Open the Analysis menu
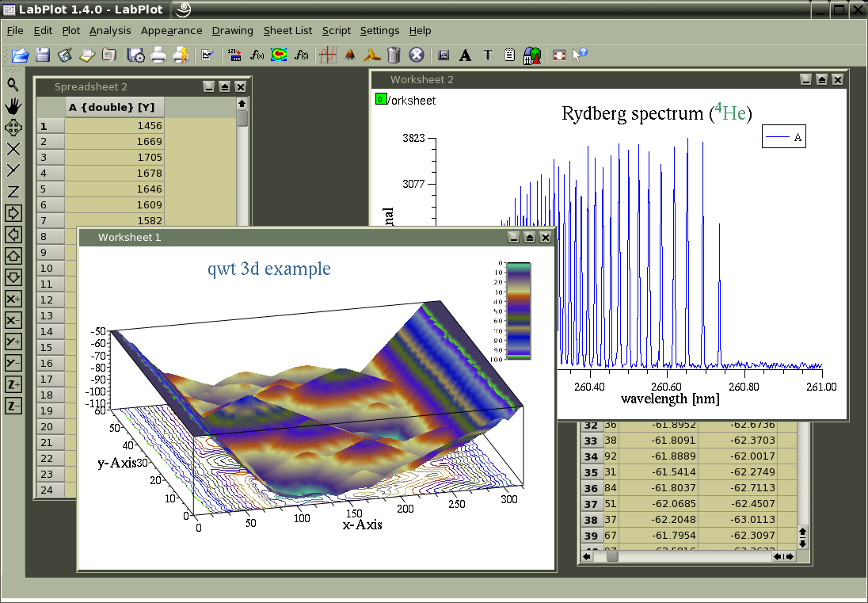The width and height of the screenshot is (868, 603). pyautogui.click(x=110, y=30)
